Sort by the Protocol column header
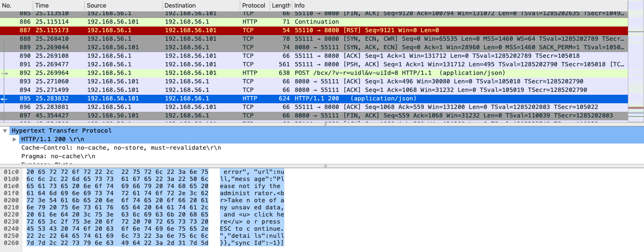 point(254,5)
